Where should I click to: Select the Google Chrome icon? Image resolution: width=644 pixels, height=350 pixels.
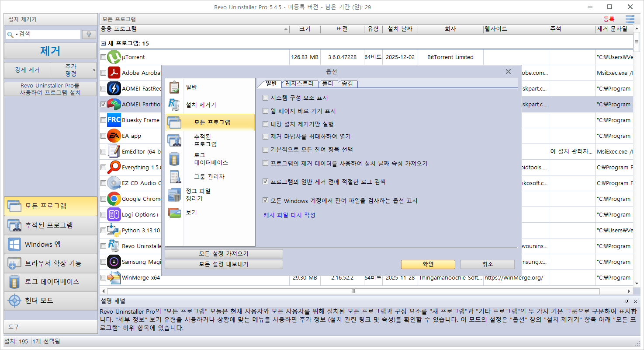point(114,199)
